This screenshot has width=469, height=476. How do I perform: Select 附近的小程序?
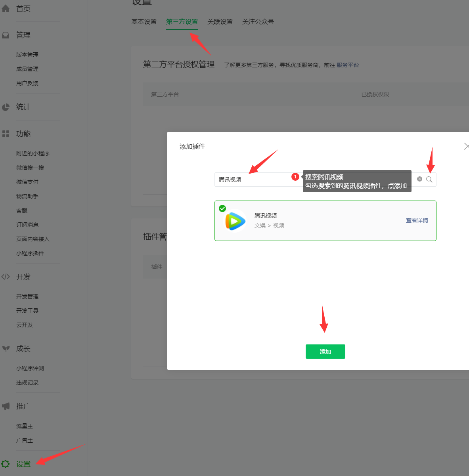33,153
